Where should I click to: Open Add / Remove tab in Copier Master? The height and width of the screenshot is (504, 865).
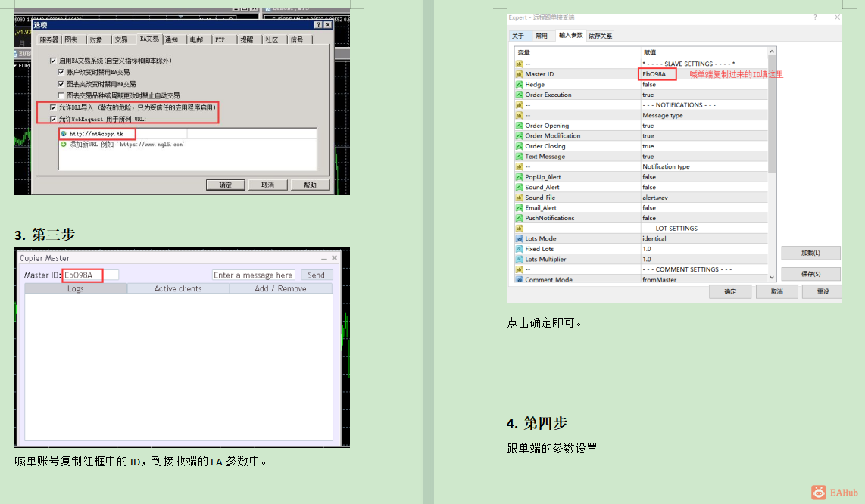(x=280, y=288)
